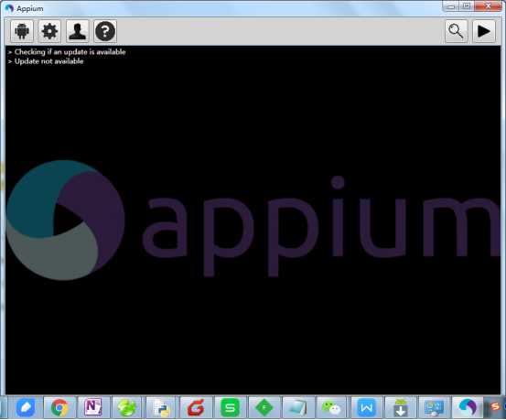This screenshot has height=420, width=506.
Task: Open the monitor display app in taskbar
Action: pyautogui.click(x=434, y=407)
